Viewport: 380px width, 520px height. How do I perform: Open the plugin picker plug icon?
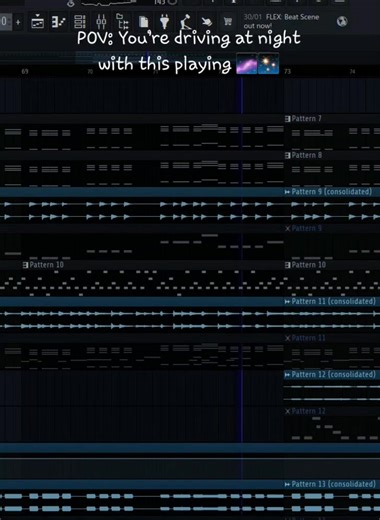pos(164,22)
